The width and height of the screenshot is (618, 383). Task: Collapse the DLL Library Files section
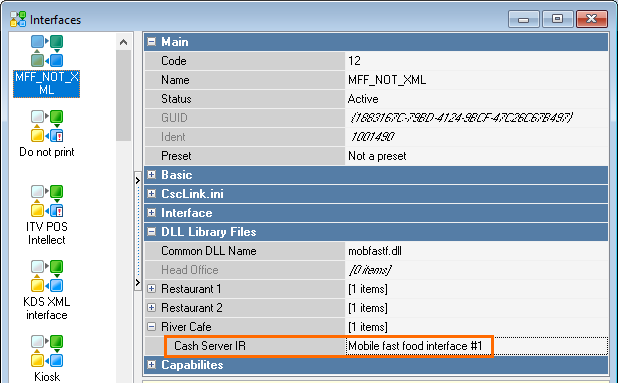[151, 232]
